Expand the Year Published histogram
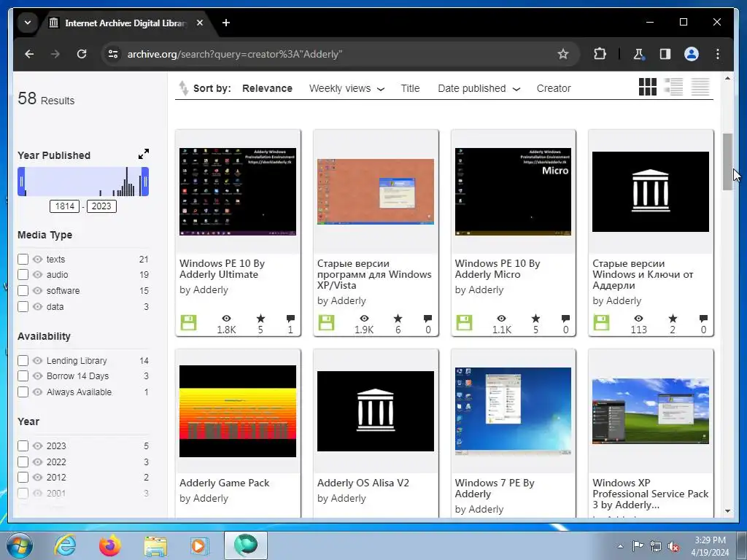The width and height of the screenshot is (747, 560). 144,155
